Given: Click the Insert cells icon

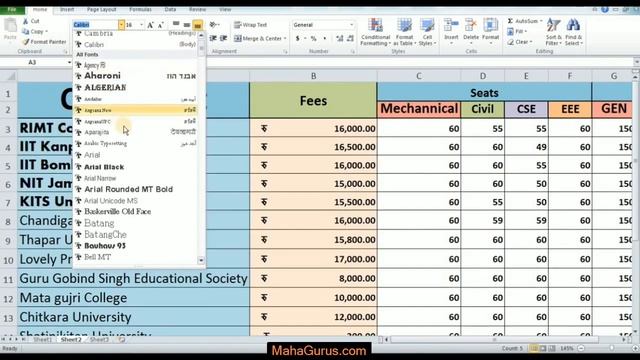Looking at the screenshot, I should pyautogui.click(x=451, y=25).
